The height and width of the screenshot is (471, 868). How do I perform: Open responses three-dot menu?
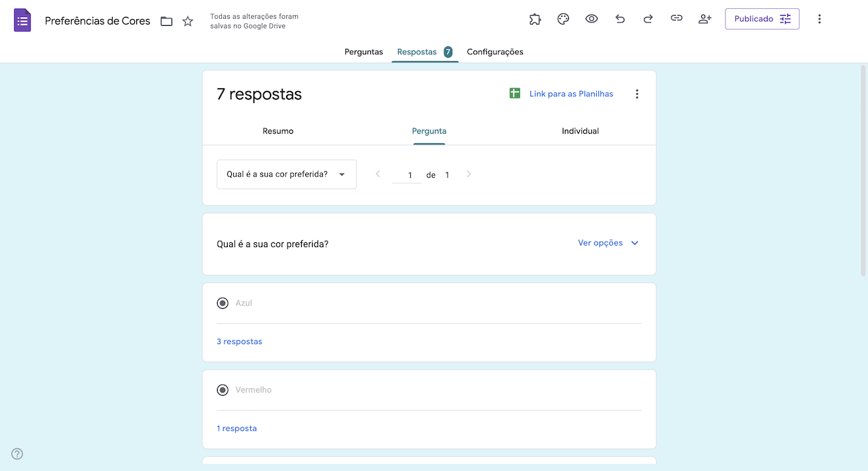[637, 94]
